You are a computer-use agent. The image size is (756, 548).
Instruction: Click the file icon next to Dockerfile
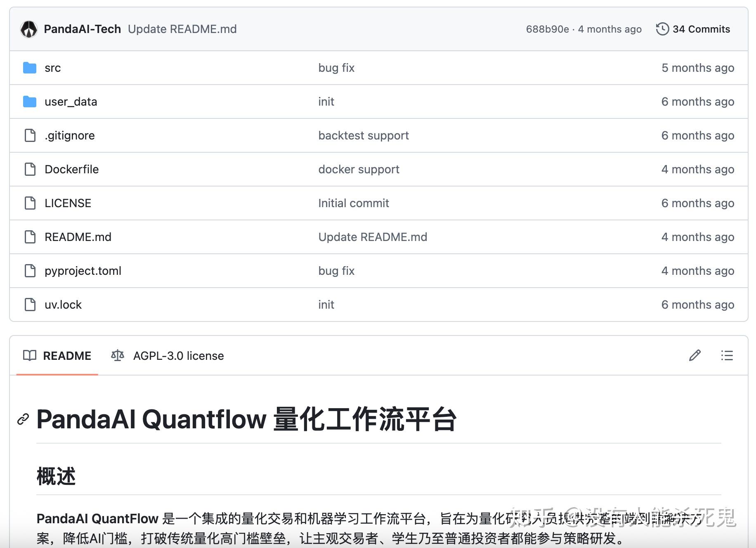29,169
